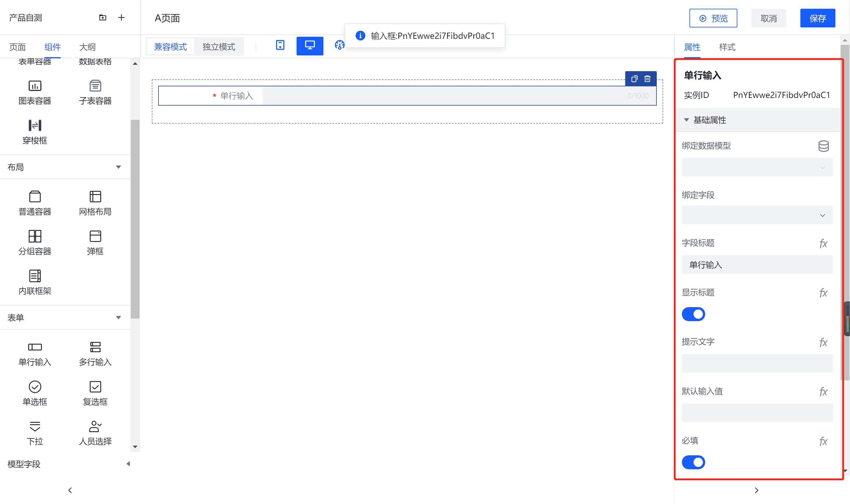Select the desktop monitor view icon
Viewport: 850px width, 504px height.
(x=310, y=45)
